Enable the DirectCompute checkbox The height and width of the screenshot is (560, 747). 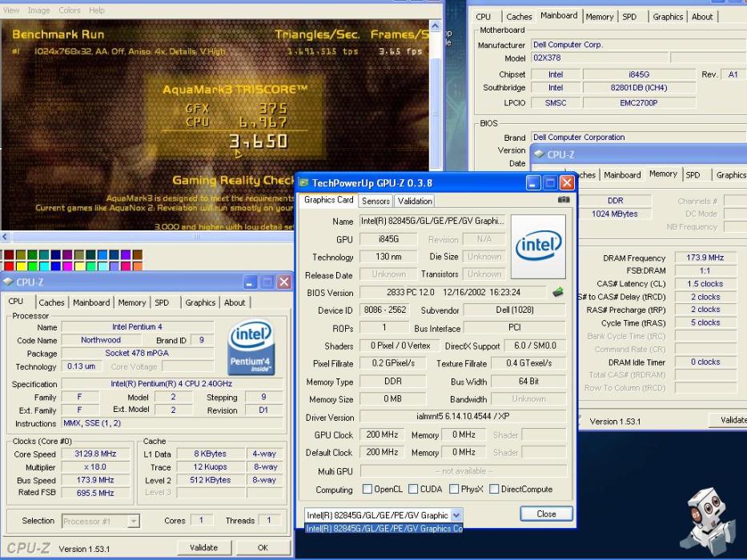(494, 489)
